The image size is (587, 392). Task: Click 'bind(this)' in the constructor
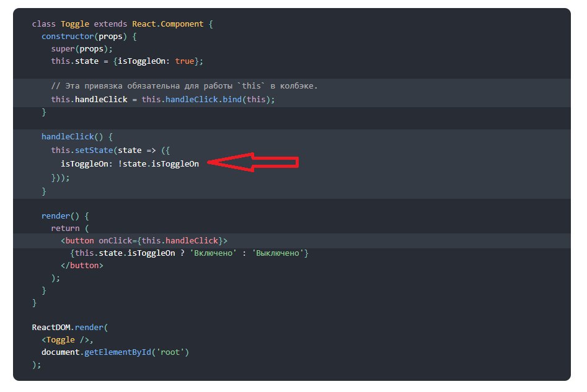pyautogui.click(x=247, y=100)
